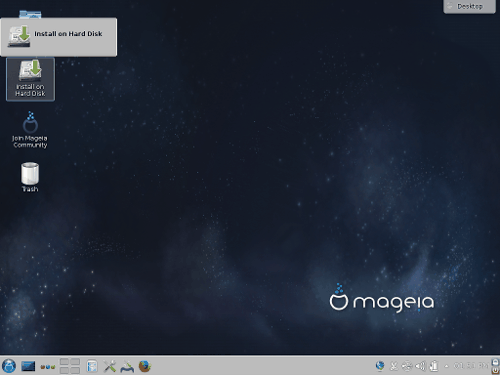Open the Mageia Control Center tools icon

109,366
